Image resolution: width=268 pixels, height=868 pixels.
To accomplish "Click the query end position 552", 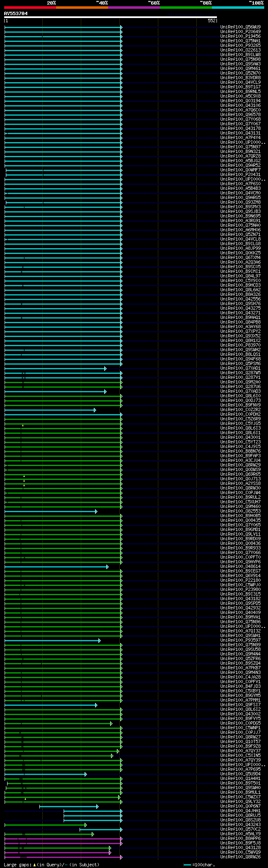I will pos(211,21).
